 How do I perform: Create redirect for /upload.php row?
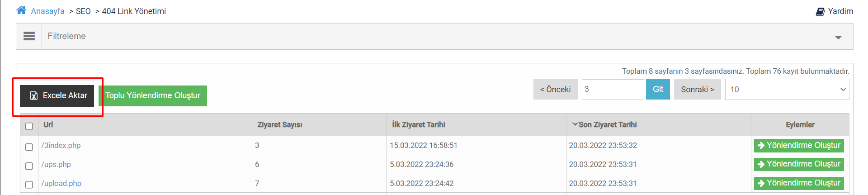798,183
